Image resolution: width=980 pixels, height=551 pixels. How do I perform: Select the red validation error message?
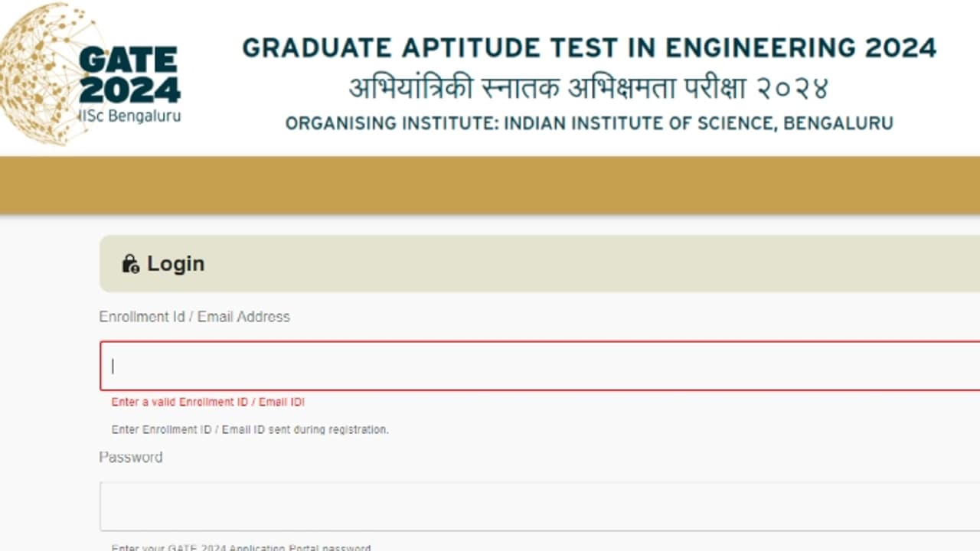(207, 402)
